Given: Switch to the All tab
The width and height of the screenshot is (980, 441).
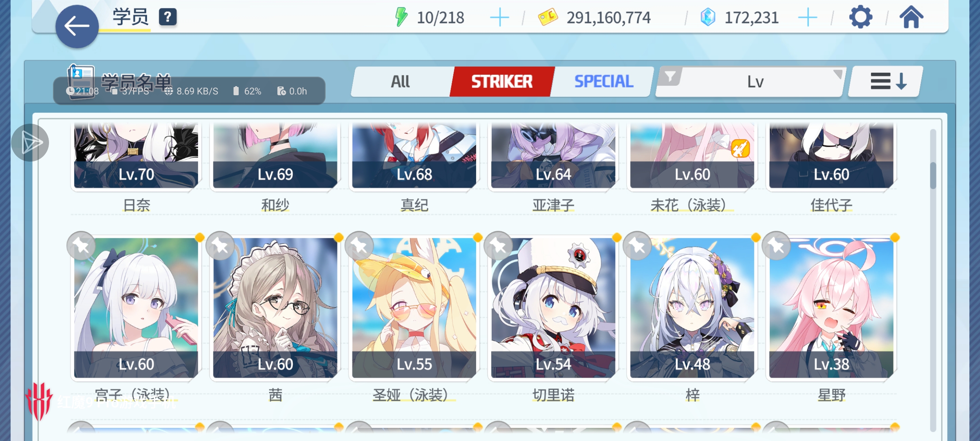Looking at the screenshot, I should (401, 82).
